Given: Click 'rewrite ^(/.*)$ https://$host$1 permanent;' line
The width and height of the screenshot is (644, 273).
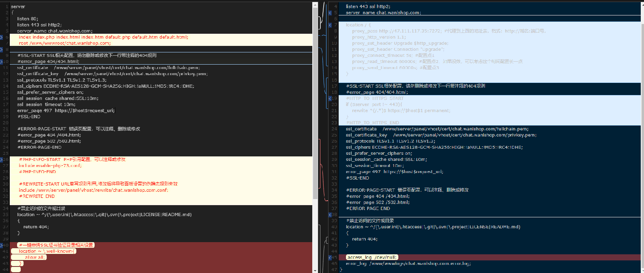Looking at the screenshot, I should pyautogui.click(x=401, y=110).
